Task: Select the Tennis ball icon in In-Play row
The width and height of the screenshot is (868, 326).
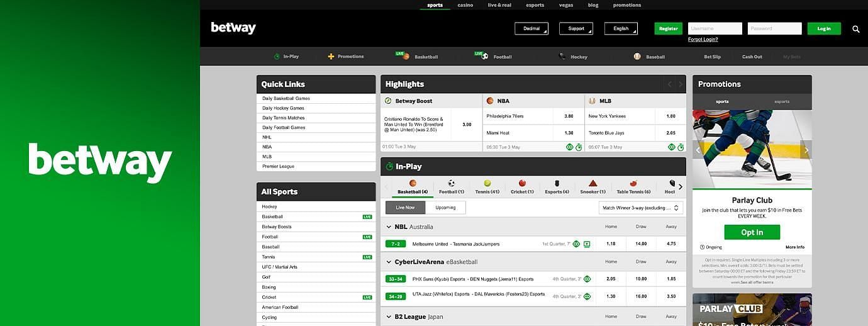Action: [x=487, y=183]
